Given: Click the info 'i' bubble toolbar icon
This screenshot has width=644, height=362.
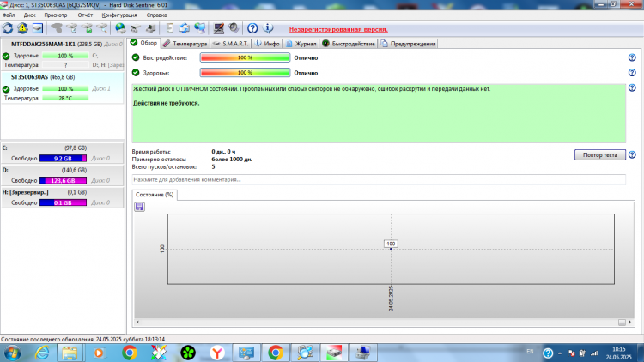Looking at the screenshot, I should coord(268,28).
